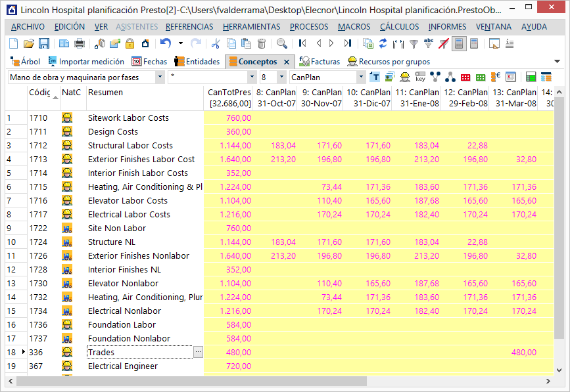The width and height of the screenshot is (570, 392).
Task: Click the blue T text icon
Action: point(375,77)
